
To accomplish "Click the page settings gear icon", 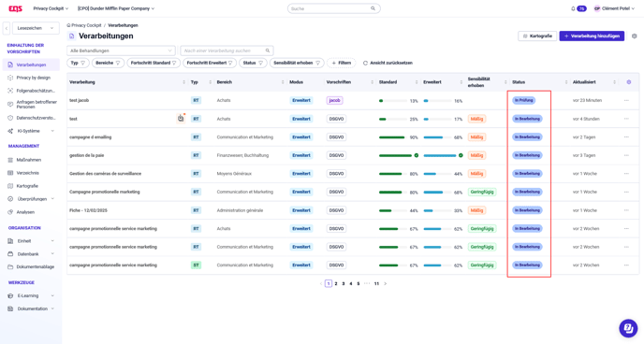I will tap(634, 36).
